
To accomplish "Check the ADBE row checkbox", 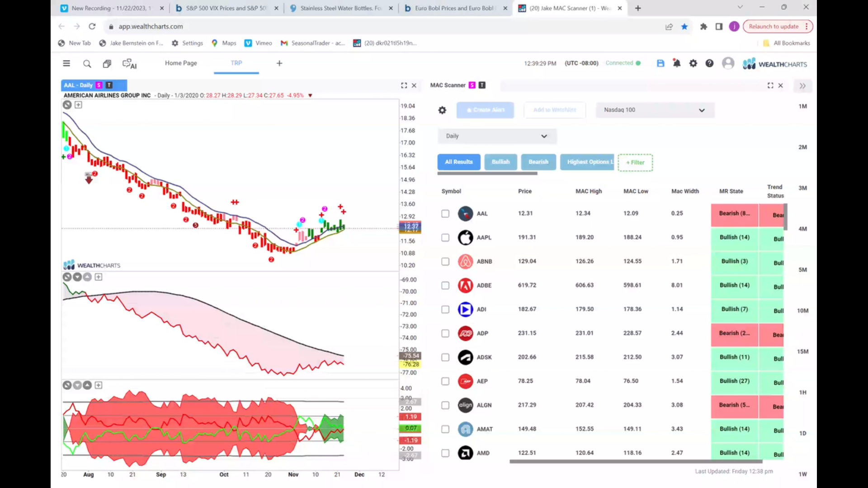I will point(445,286).
